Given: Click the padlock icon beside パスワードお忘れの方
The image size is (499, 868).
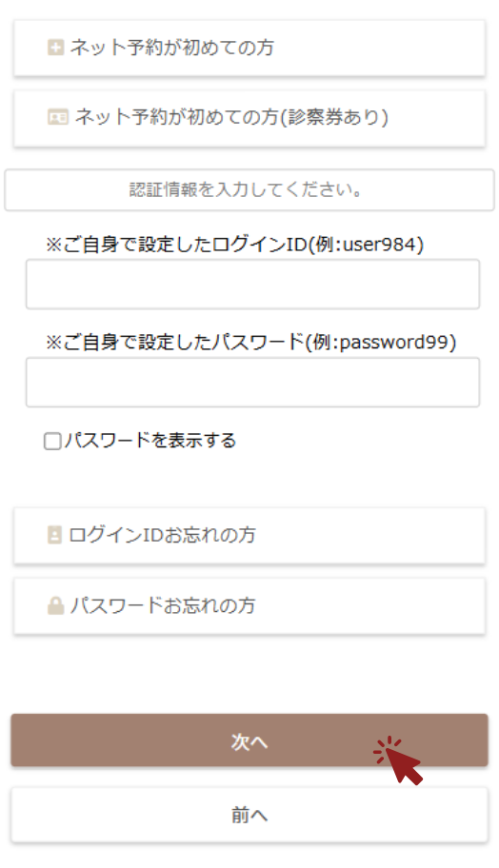Looking at the screenshot, I should (55, 605).
